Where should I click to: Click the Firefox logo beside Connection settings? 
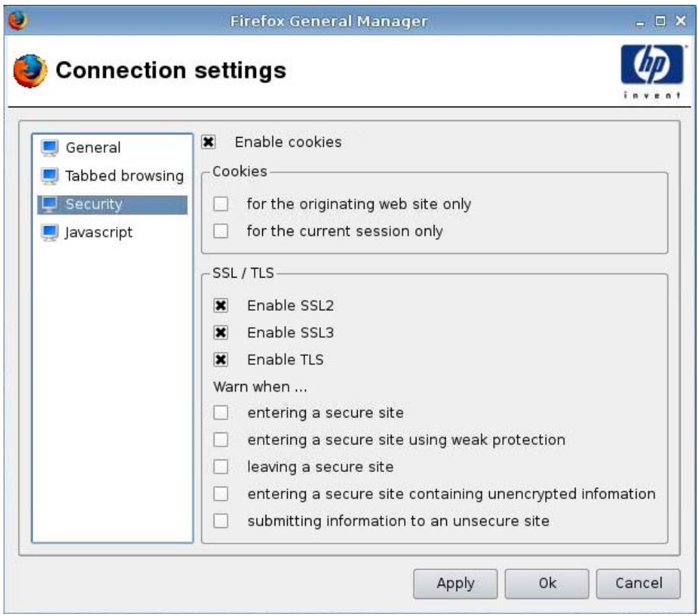30,71
